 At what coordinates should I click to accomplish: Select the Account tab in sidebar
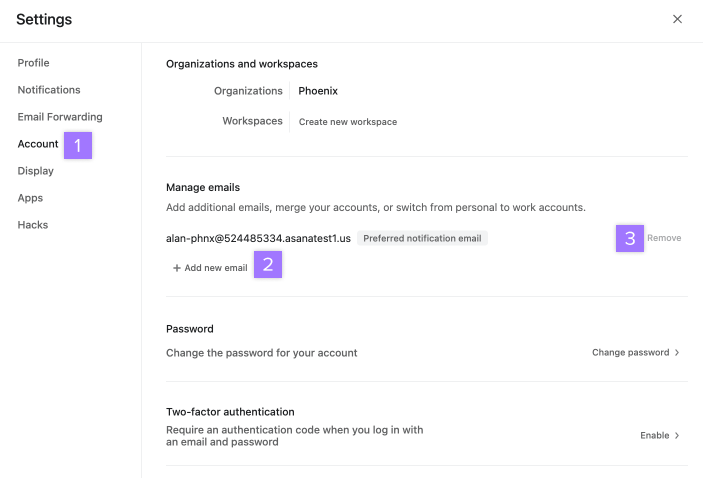point(38,144)
